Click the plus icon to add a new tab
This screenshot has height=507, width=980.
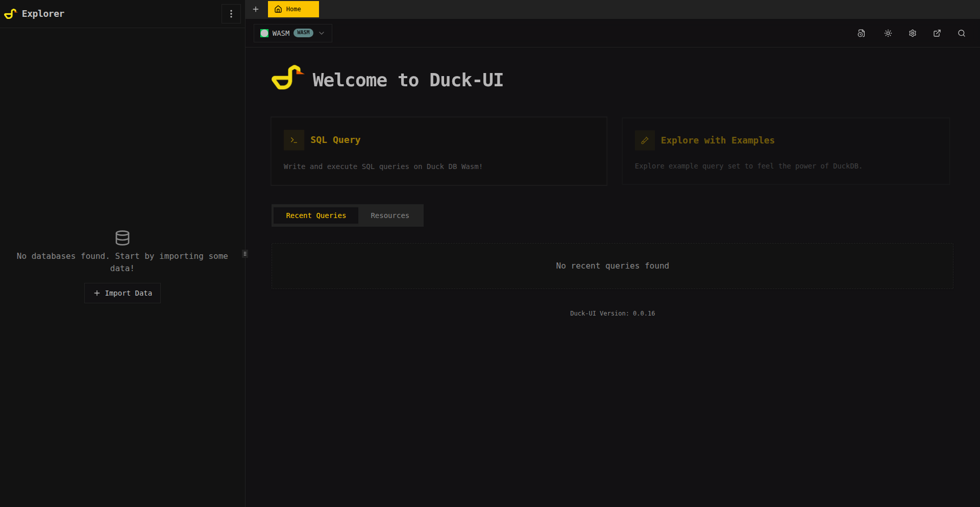coord(256,9)
